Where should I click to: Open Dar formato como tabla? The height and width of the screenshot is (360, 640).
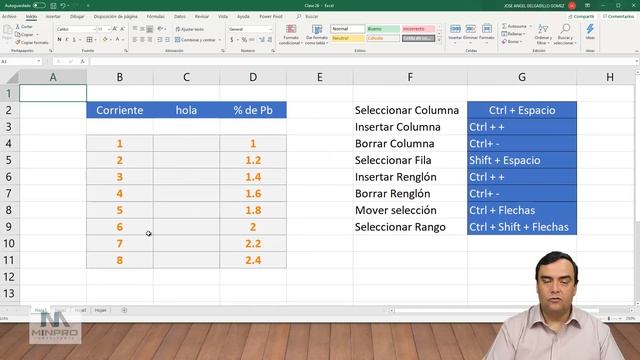(x=316, y=34)
